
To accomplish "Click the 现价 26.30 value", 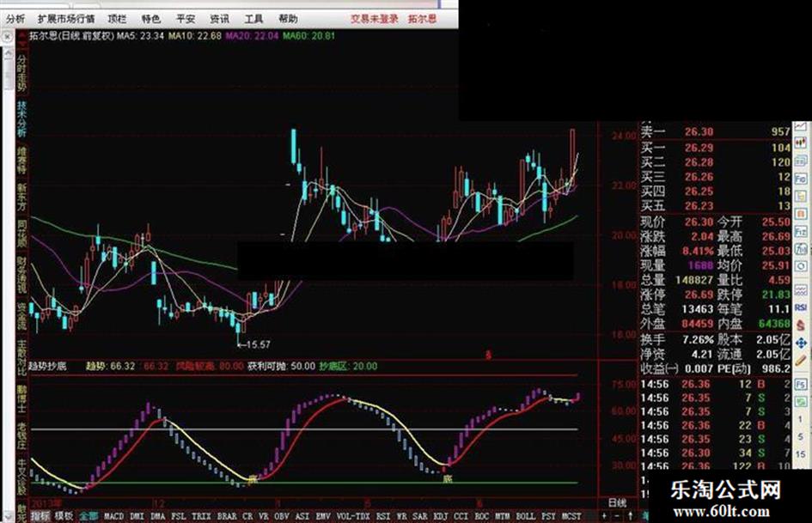I will point(699,222).
